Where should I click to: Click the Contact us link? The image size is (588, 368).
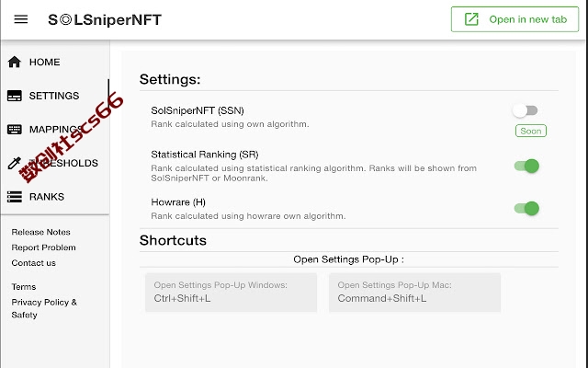click(33, 263)
